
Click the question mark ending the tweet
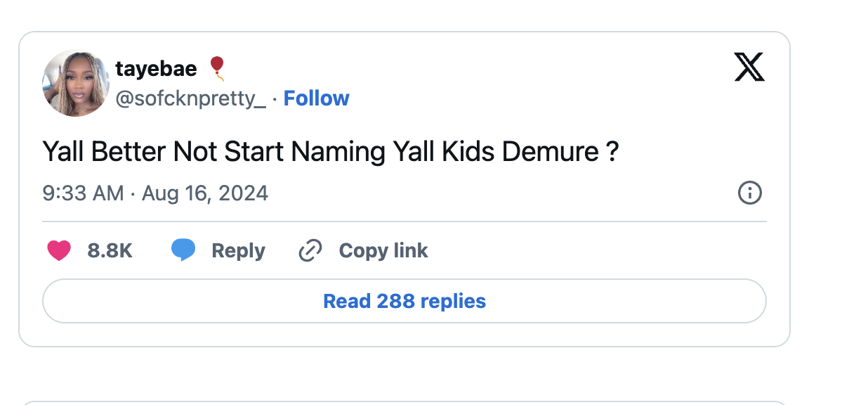[x=612, y=152]
